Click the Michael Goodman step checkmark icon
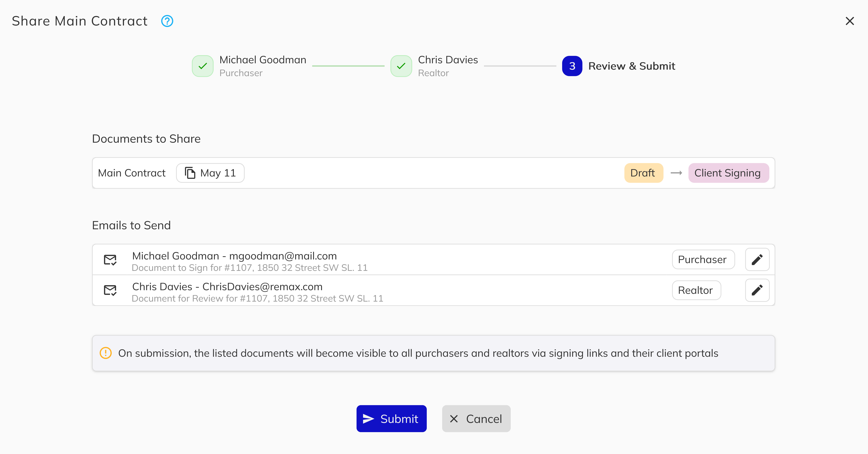The height and width of the screenshot is (454, 868). point(203,66)
